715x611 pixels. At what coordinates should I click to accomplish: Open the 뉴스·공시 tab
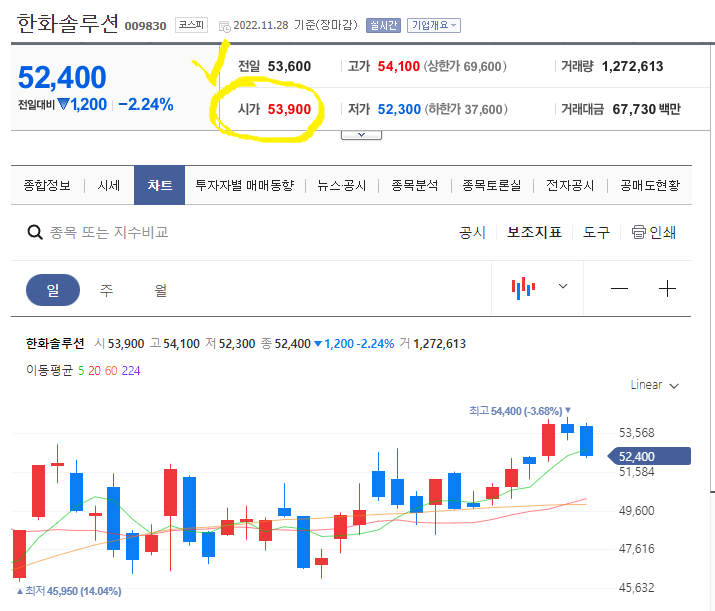[342, 186]
